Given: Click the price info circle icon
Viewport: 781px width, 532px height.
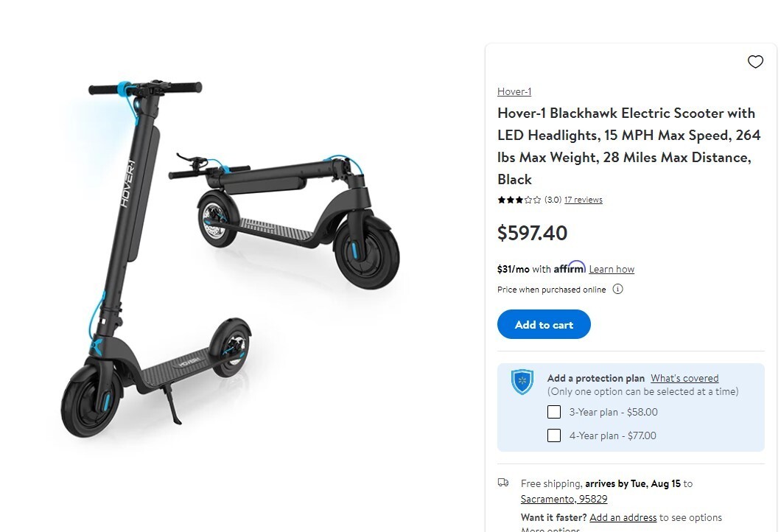Looking at the screenshot, I should (x=617, y=290).
